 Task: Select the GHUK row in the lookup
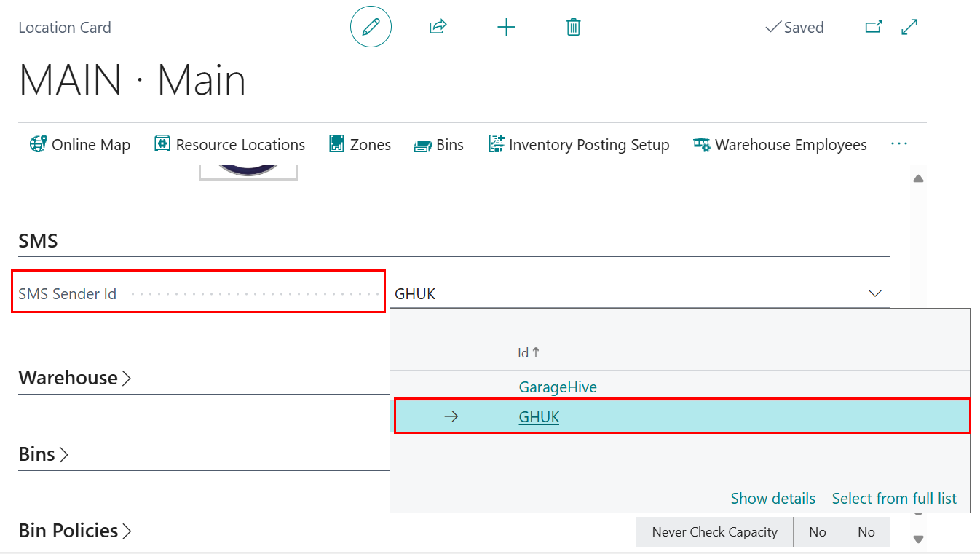point(682,416)
